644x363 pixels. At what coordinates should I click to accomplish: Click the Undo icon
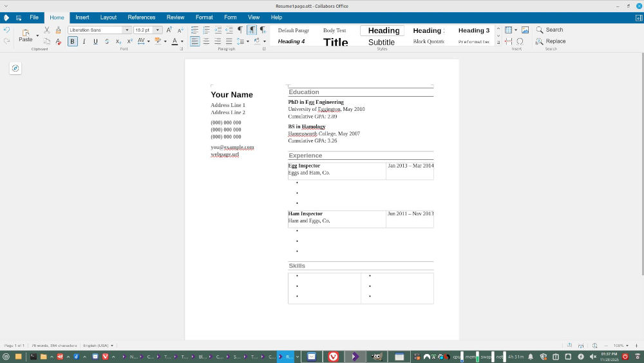point(6,30)
